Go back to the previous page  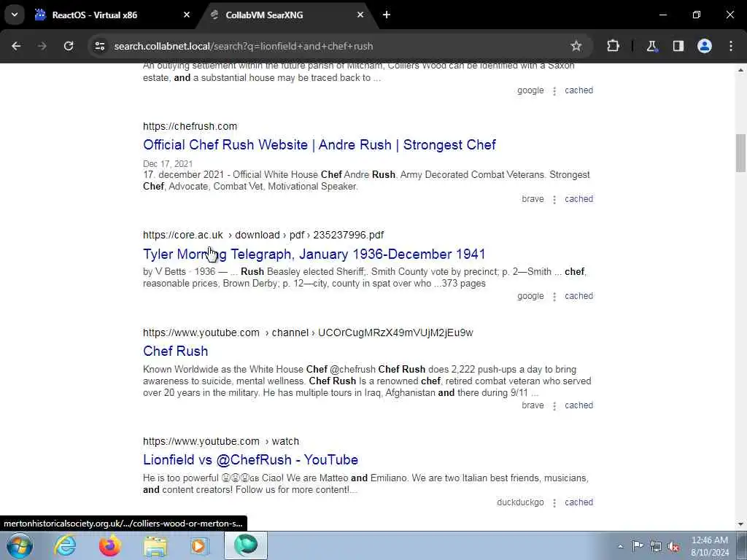pos(16,46)
